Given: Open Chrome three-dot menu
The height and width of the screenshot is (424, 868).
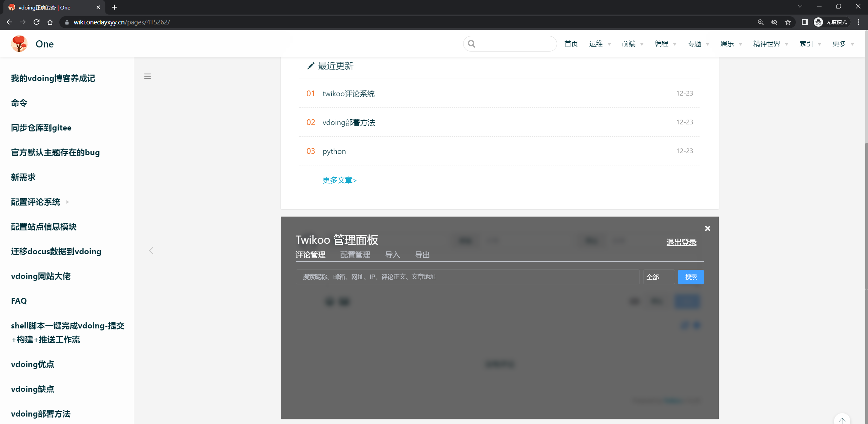Looking at the screenshot, I should coord(859,22).
